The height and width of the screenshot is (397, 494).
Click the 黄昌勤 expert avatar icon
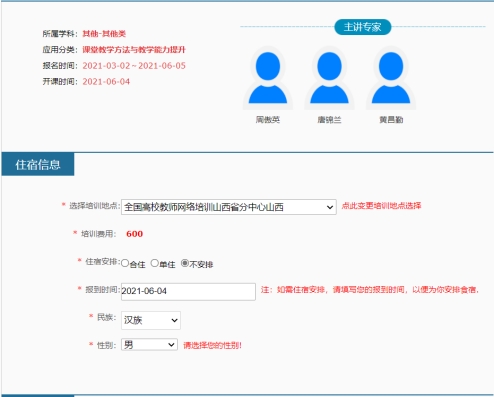(x=391, y=78)
